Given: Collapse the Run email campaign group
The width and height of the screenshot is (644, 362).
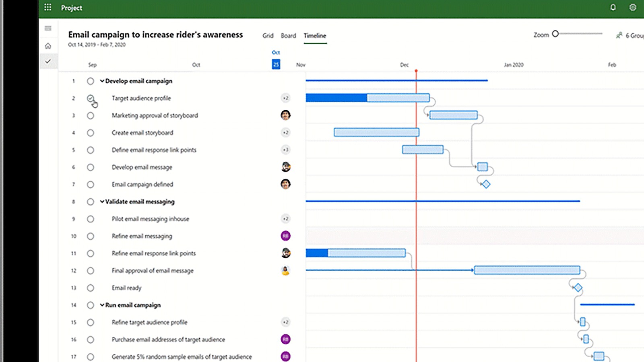Looking at the screenshot, I should coord(102,305).
